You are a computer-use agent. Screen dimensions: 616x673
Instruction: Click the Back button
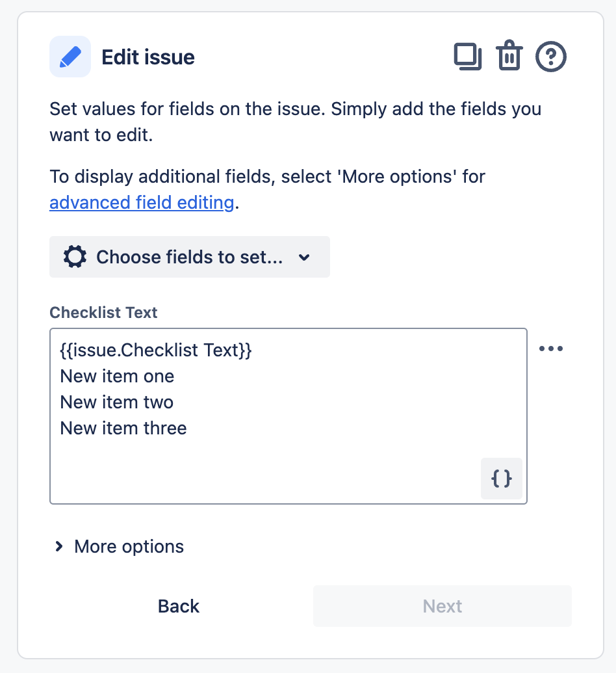coord(178,606)
